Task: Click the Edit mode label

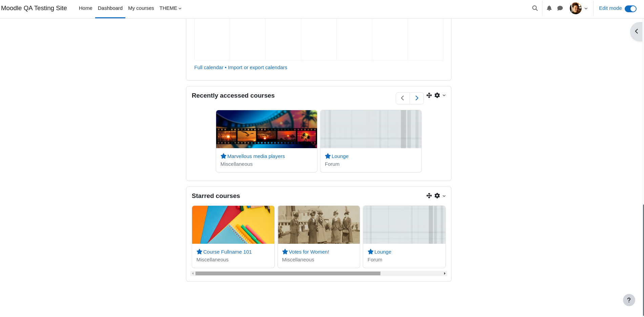Action: [610, 8]
